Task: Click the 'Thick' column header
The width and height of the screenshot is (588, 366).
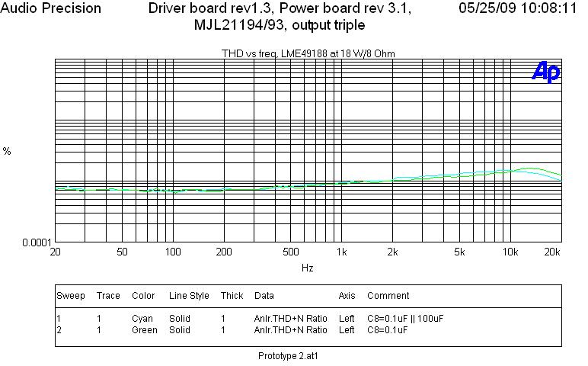Action: [x=232, y=296]
